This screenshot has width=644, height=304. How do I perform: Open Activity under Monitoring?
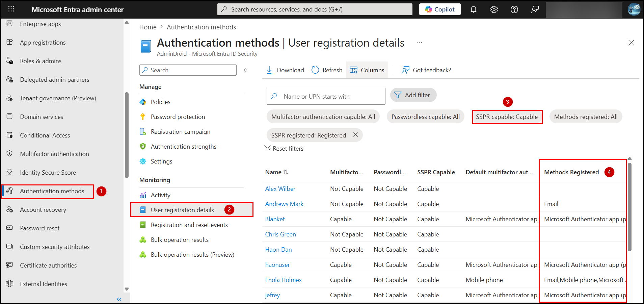pos(161,195)
